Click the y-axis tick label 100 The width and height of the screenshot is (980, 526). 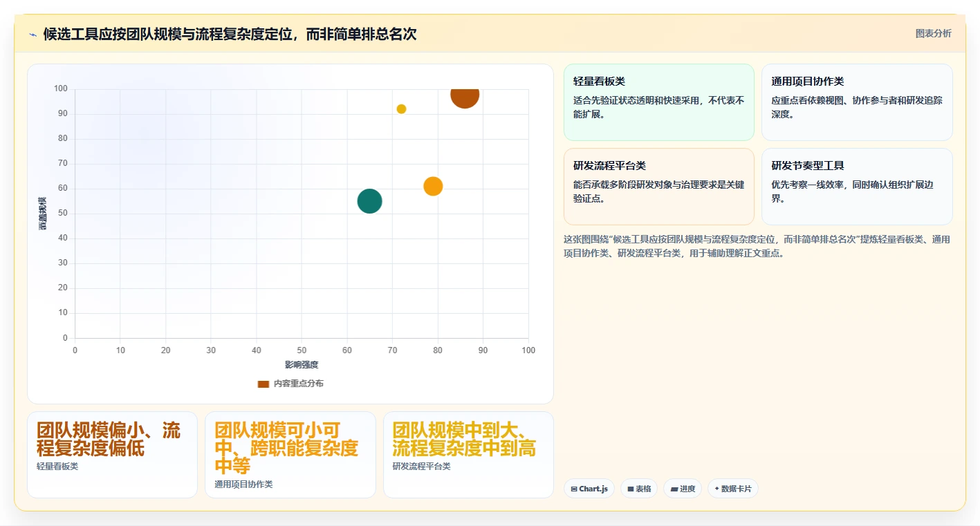[x=61, y=88]
